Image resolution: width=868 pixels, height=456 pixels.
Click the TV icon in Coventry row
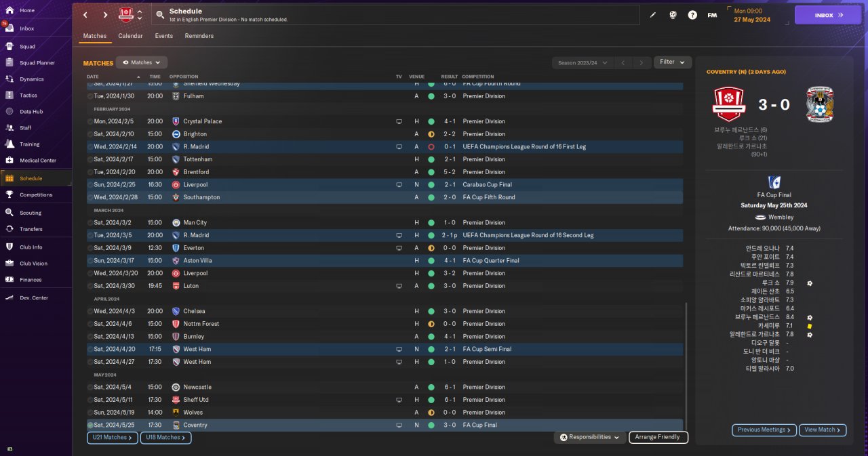399,425
